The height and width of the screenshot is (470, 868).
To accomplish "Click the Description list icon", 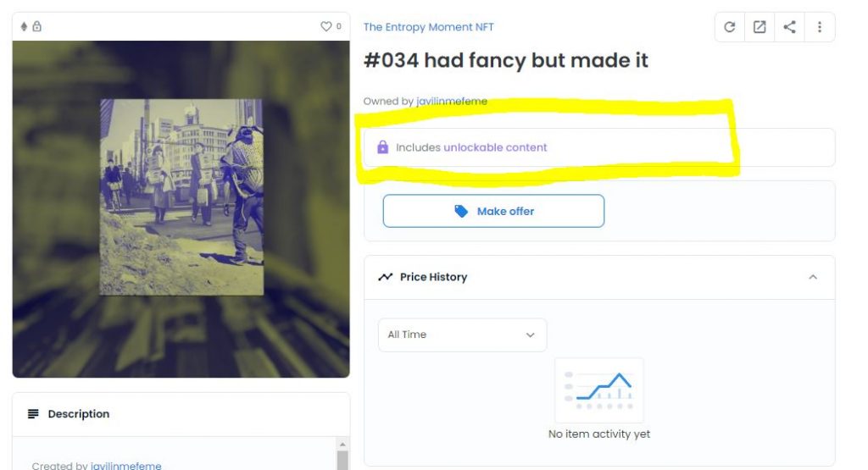I will (33, 413).
